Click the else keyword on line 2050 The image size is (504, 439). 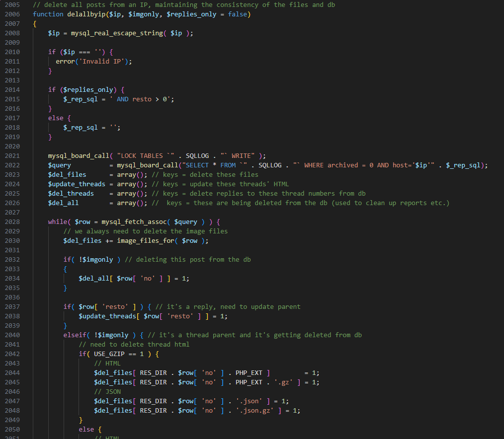[86, 430]
